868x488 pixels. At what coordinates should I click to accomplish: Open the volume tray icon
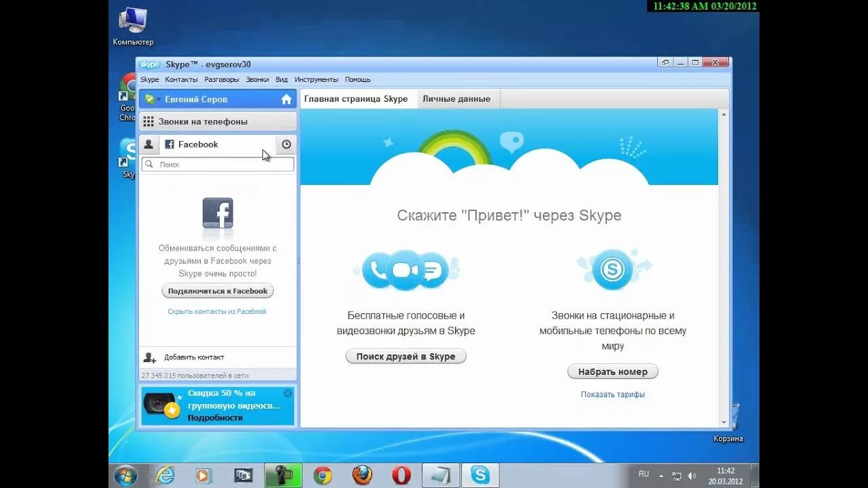pos(692,476)
